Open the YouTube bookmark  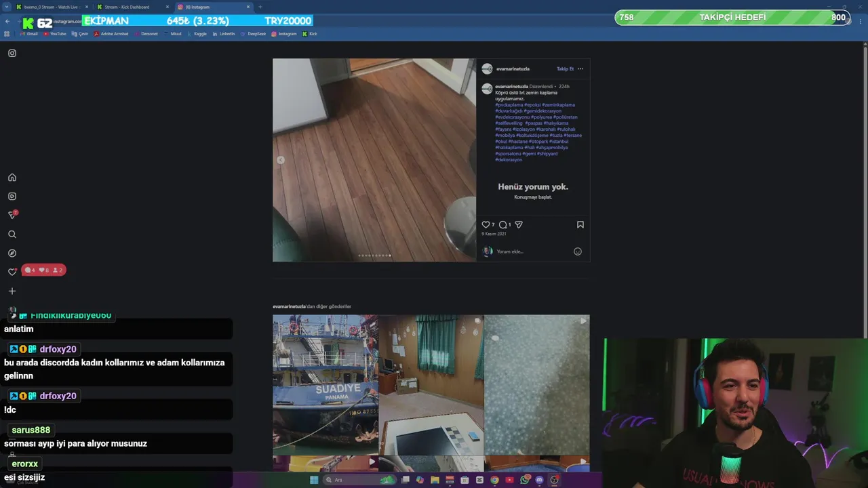pyautogui.click(x=55, y=34)
